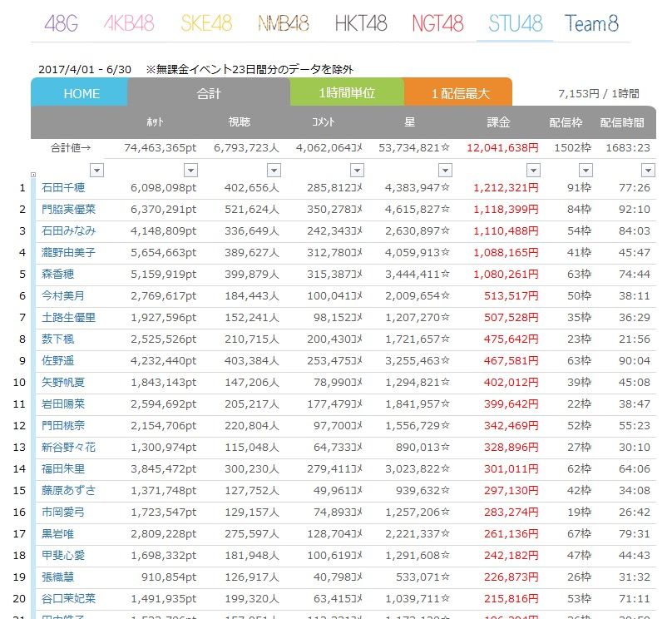
Task: Open the 配信時間 column filter dropdown
Action: 648,171
